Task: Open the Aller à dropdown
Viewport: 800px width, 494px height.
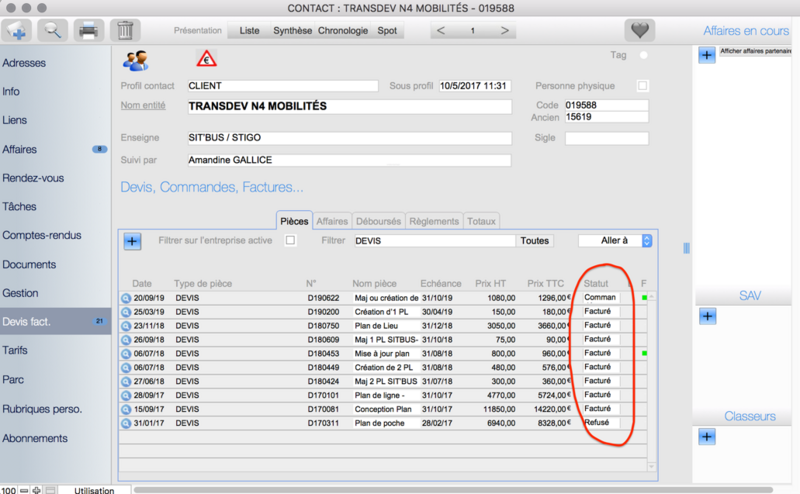Action: point(615,241)
